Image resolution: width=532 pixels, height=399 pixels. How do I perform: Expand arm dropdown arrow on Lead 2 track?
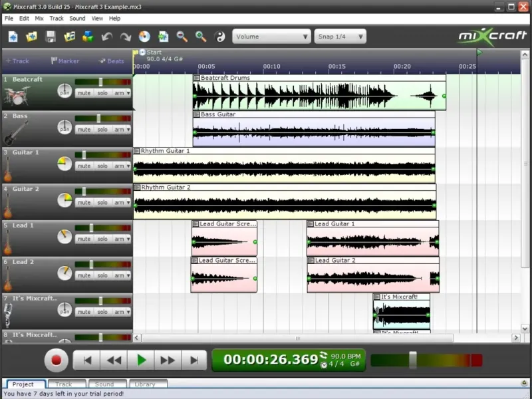point(128,275)
